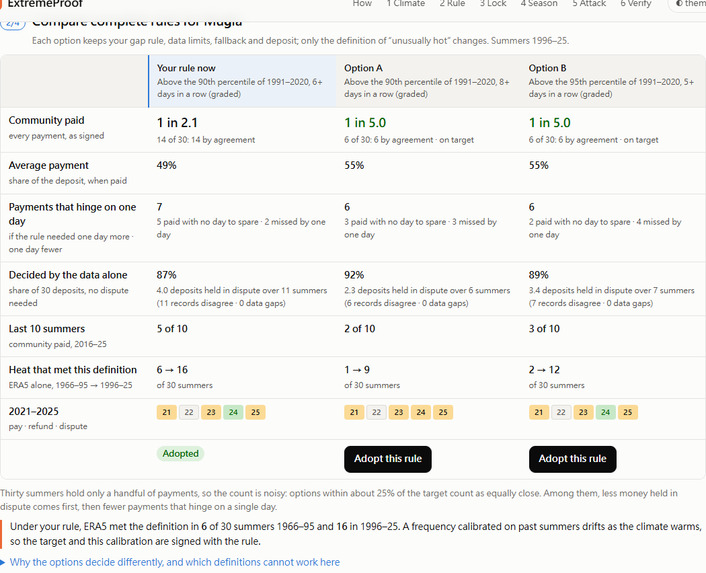Select the Option B column header

(613, 81)
